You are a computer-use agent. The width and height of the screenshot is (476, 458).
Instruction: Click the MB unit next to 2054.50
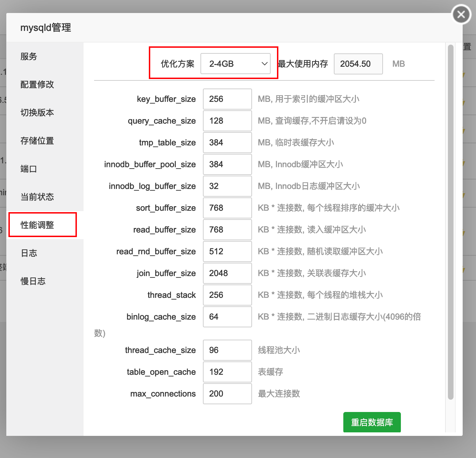pyautogui.click(x=399, y=64)
